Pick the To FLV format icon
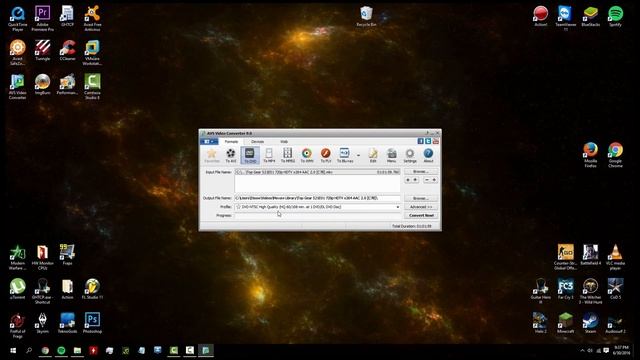 pos(325,155)
